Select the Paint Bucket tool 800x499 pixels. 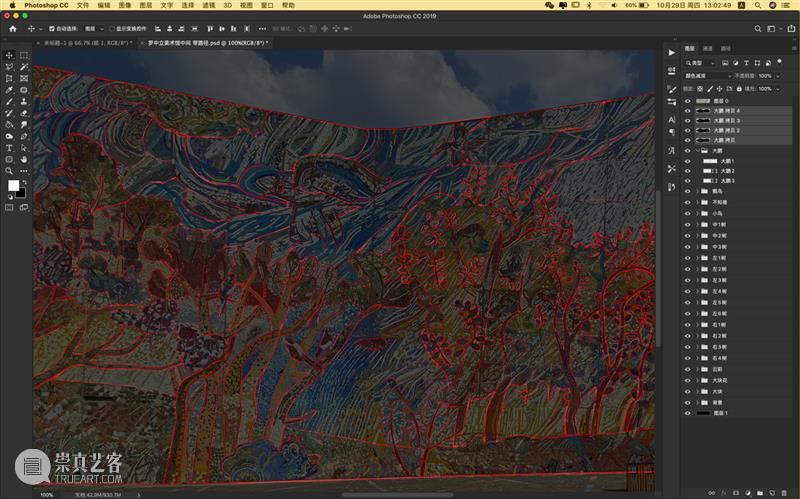[9, 124]
